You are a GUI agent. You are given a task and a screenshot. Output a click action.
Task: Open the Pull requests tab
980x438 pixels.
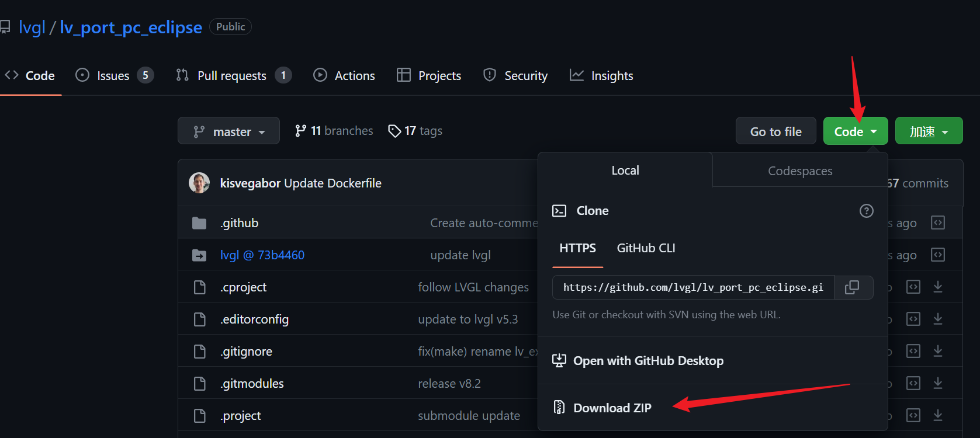pos(233,75)
